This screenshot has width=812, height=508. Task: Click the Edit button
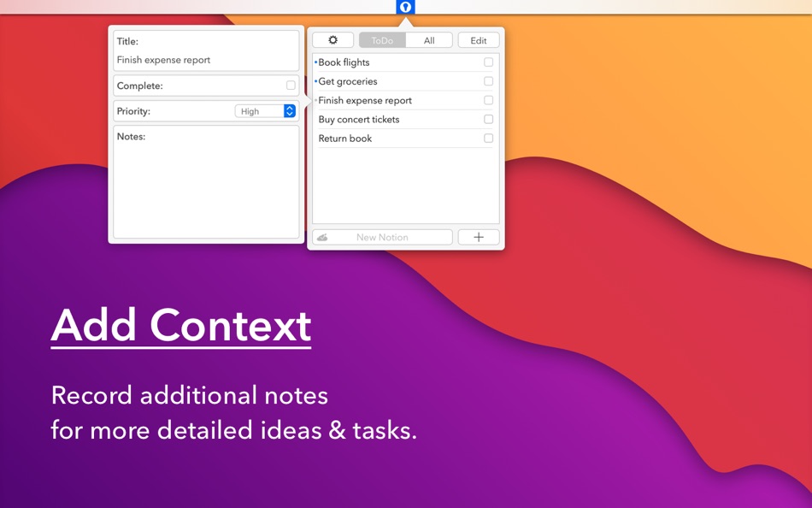pyautogui.click(x=478, y=39)
